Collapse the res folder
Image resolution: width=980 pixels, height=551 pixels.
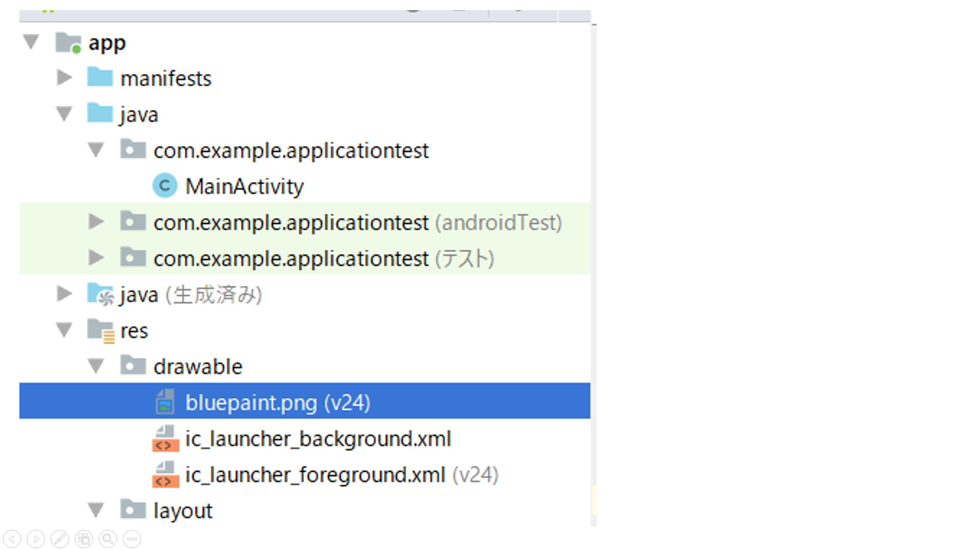point(64,330)
